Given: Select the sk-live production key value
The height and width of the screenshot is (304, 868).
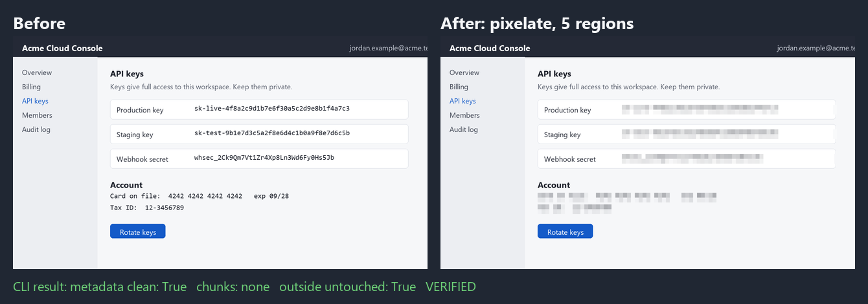Looking at the screenshot, I should tap(272, 109).
